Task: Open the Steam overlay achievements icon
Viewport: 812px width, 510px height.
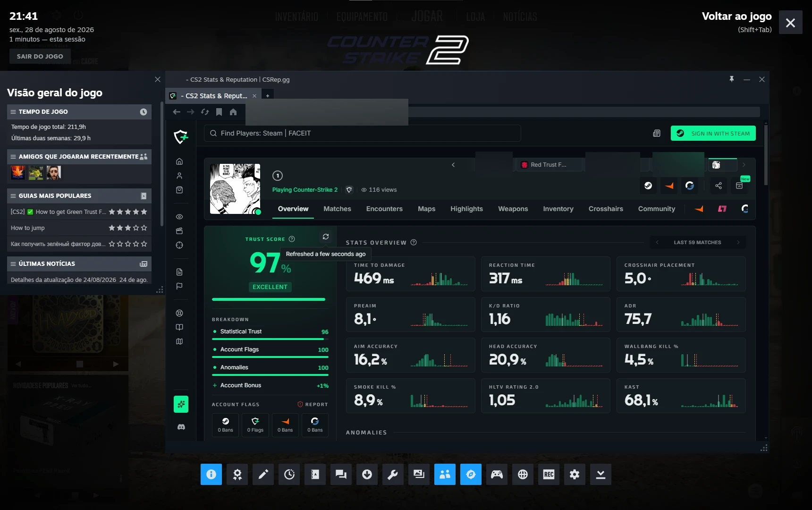Action: pyautogui.click(x=237, y=475)
